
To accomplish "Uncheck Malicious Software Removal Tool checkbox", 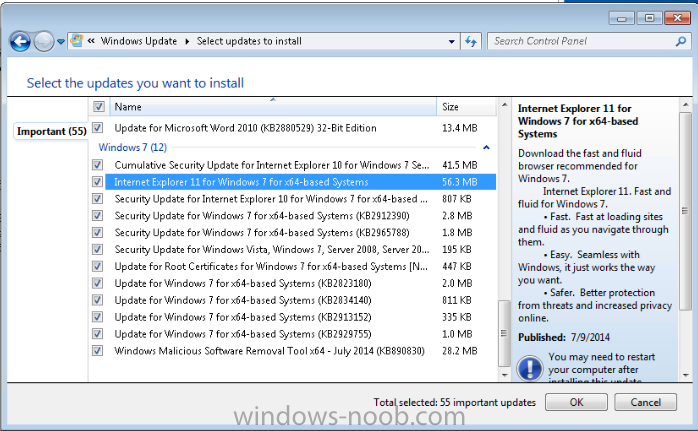I will click(97, 351).
